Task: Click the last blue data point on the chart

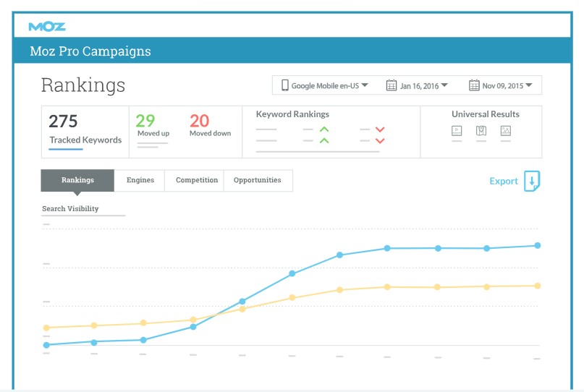Action: click(x=538, y=245)
